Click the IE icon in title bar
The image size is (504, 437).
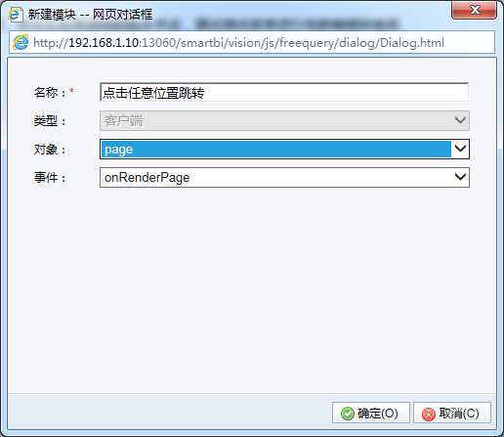16,15
